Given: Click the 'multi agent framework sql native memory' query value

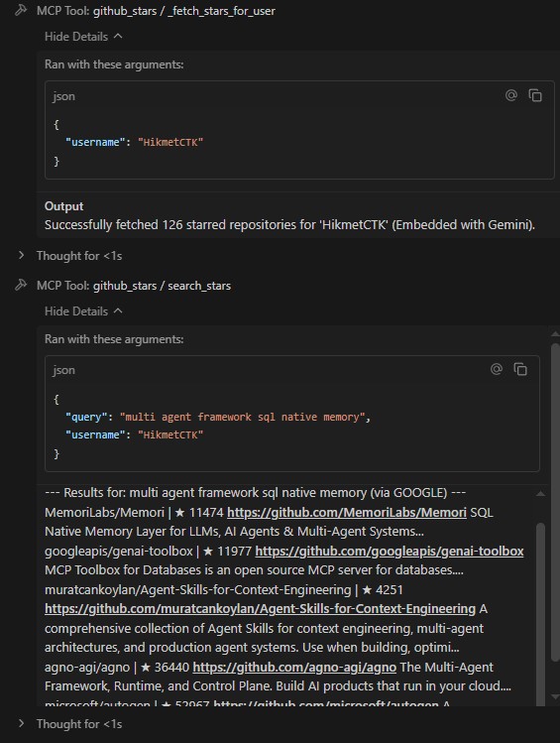Looking at the screenshot, I should point(243,417).
